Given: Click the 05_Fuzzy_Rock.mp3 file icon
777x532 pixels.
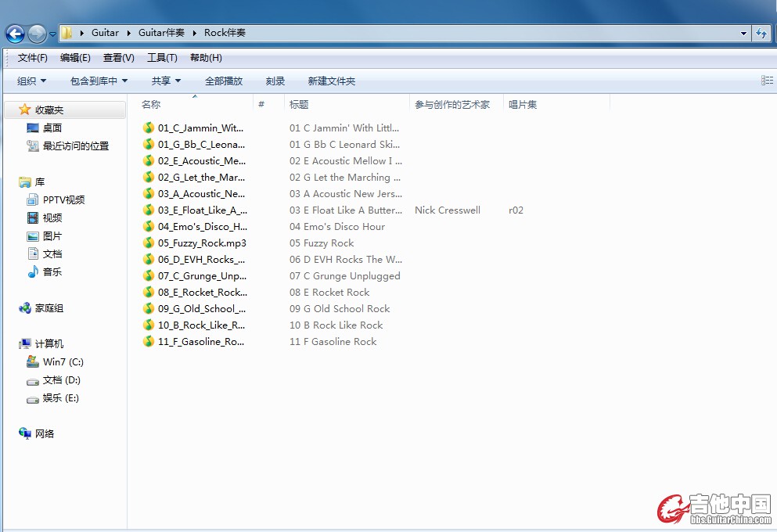Looking at the screenshot, I should click(149, 243).
